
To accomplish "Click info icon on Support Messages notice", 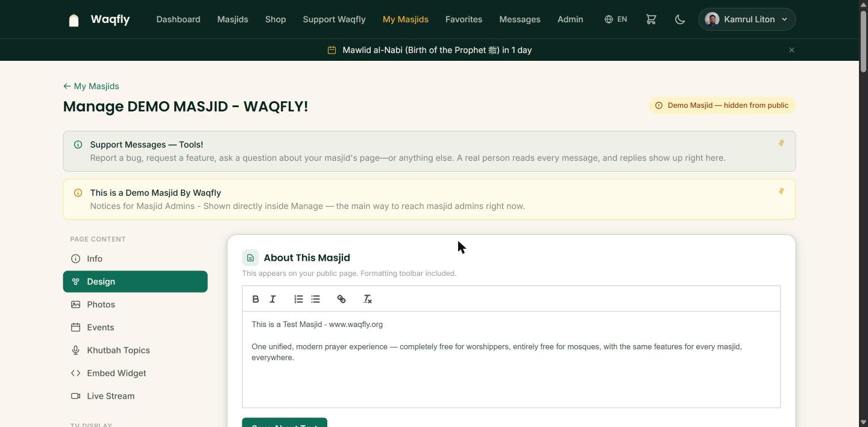I will pos(78,145).
